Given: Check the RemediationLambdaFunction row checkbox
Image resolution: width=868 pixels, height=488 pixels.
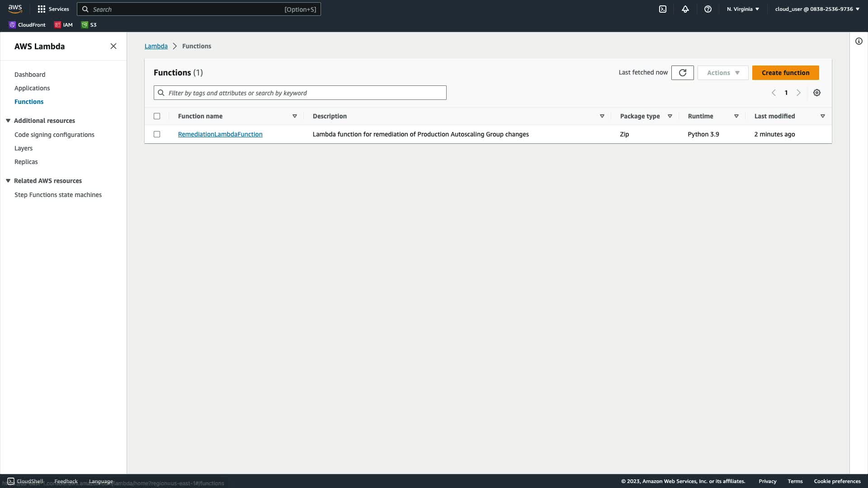Looking at the screenshot, I should click(x=157, y=134).
